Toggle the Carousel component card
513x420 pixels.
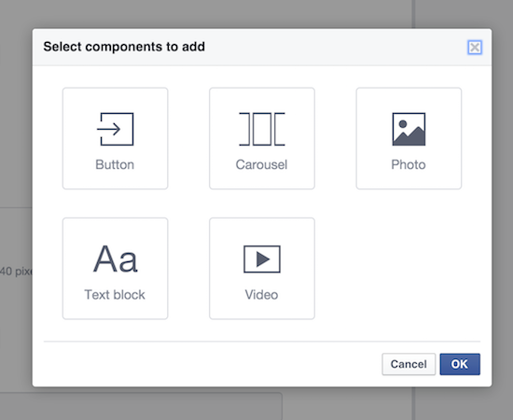(x=262, y=138)
